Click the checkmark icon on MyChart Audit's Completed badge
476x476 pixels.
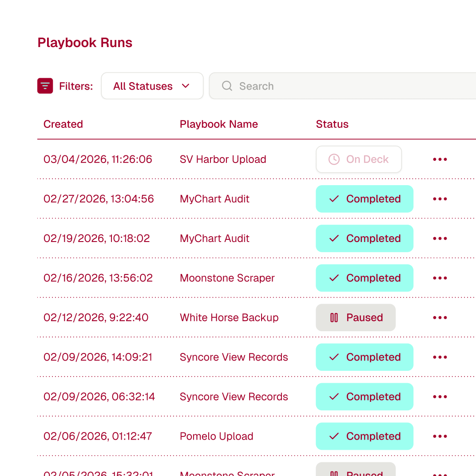(x=333, y=199)
